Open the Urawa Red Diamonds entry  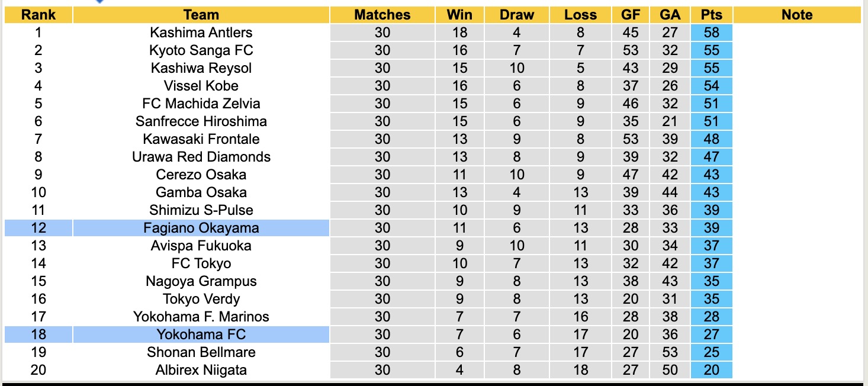click(x=201, y=157)
